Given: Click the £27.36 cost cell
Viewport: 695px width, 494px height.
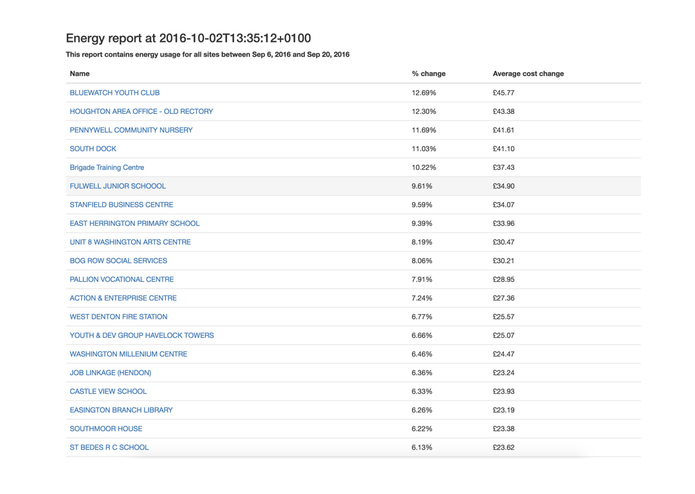Looking at the screenshot, I should (503, 298).
